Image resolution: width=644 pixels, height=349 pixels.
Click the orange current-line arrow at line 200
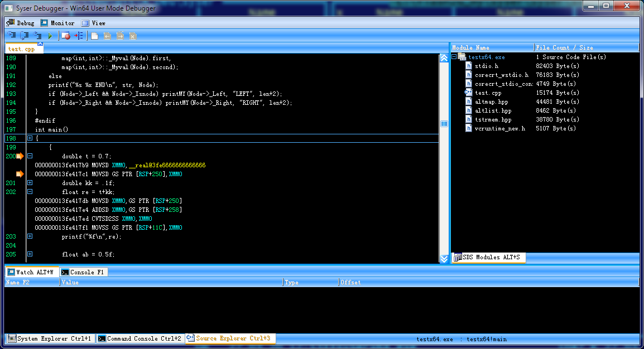pos(20,156)
